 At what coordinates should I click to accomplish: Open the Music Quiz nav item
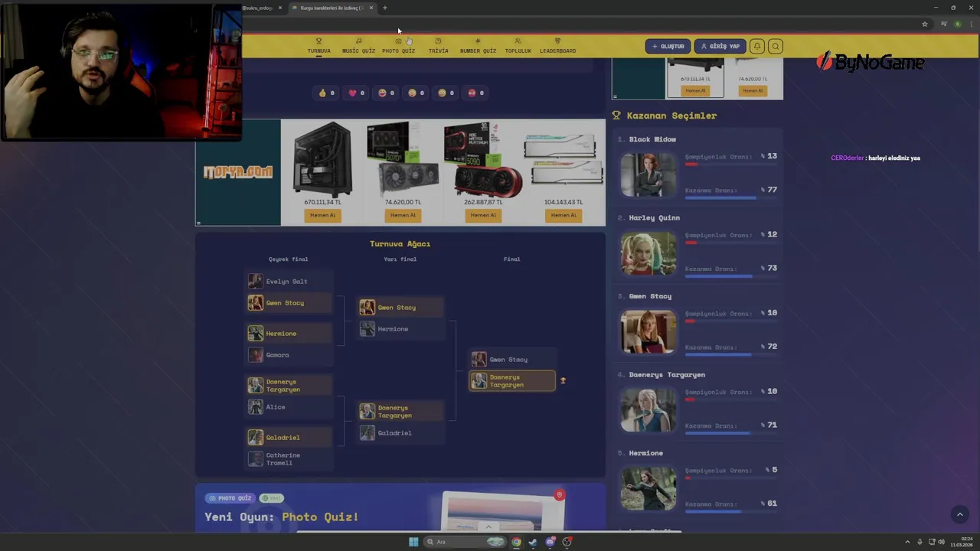(x=358, y=46)
